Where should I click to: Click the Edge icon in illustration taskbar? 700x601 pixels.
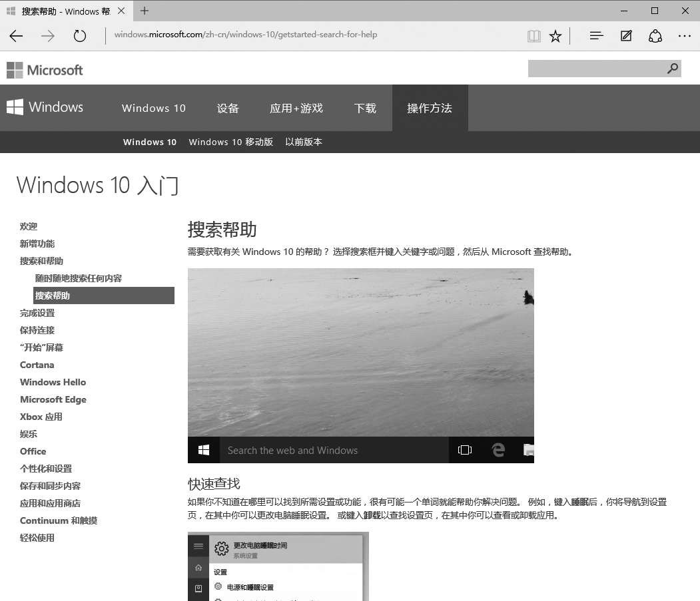498,450
